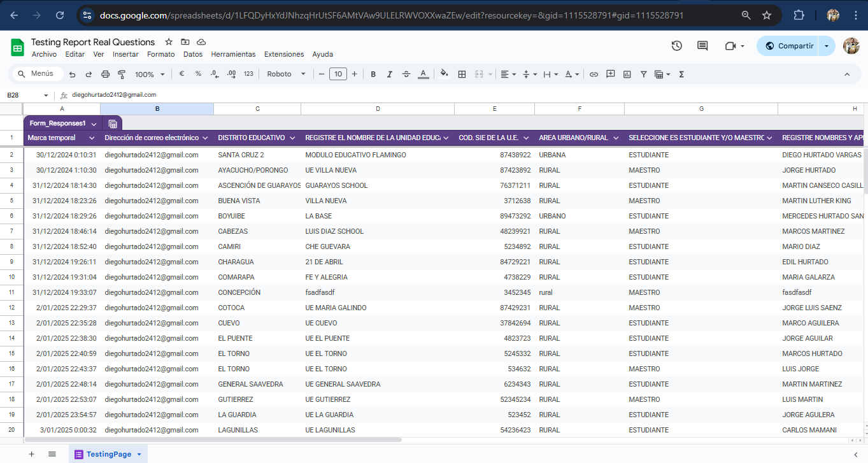Click the font size field showing 10
The width and height of the screenshot is (868, 463).
point(338,74)
